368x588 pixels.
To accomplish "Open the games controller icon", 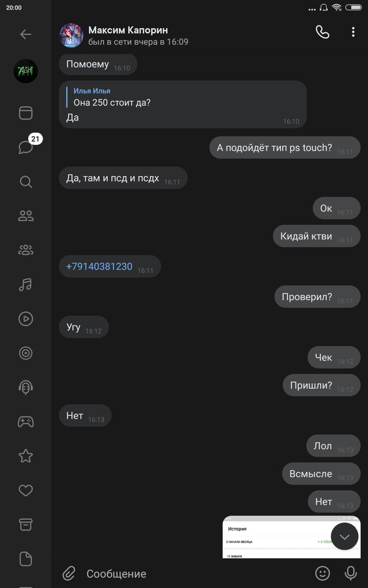I will [x=26, y=421].
